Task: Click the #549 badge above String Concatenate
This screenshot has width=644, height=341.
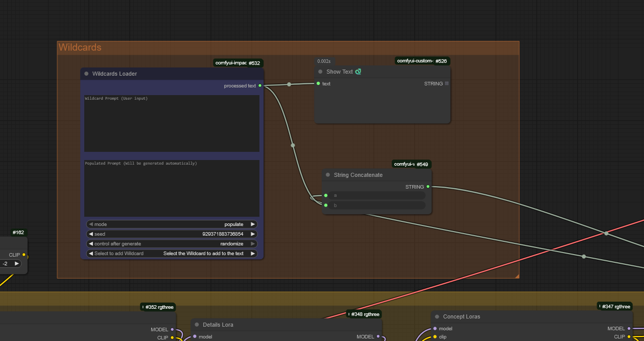Action: (x=422, y=164)
